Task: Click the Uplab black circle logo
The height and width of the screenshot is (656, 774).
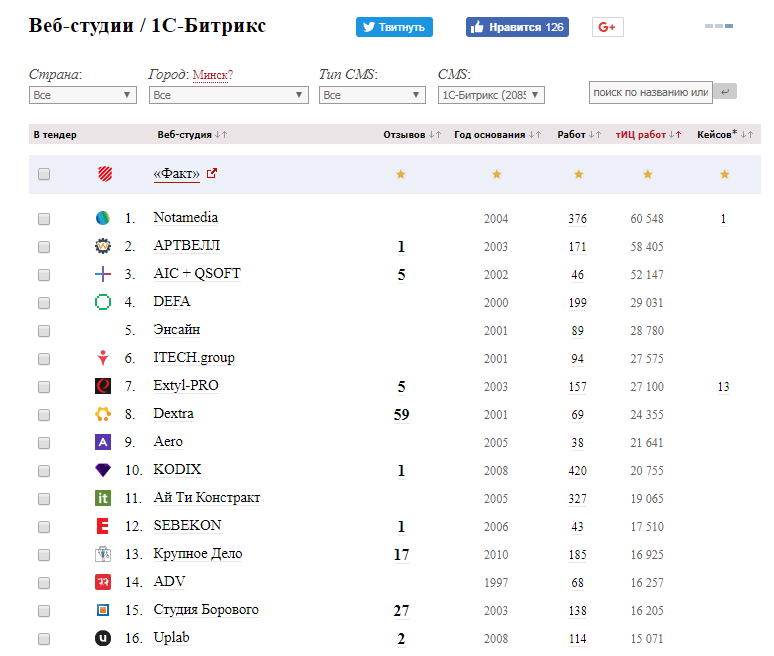Action: tap(103, 638)
